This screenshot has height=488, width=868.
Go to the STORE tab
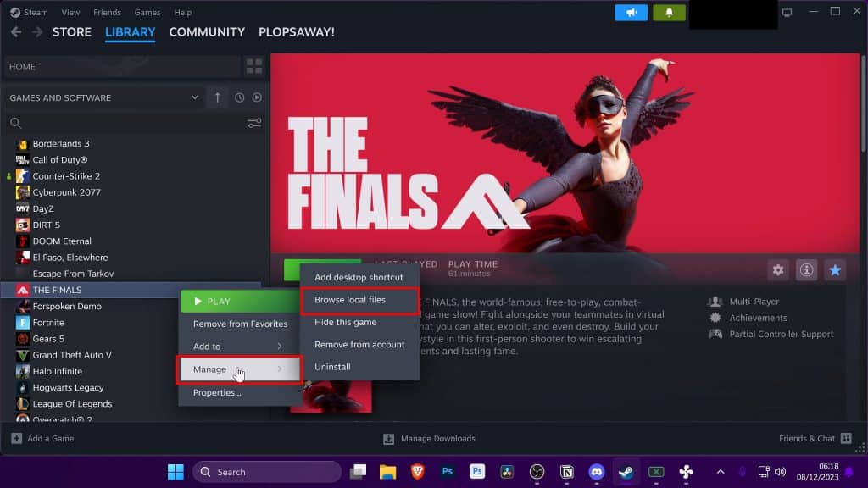72,32
